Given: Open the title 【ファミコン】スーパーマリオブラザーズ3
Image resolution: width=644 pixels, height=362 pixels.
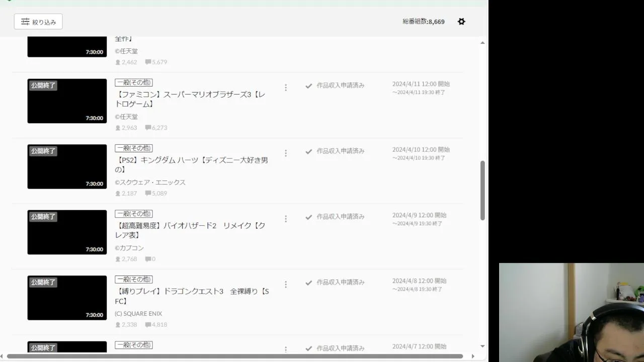Looking at the screenshot, I should pyautogui.click(x=190, y=99).
